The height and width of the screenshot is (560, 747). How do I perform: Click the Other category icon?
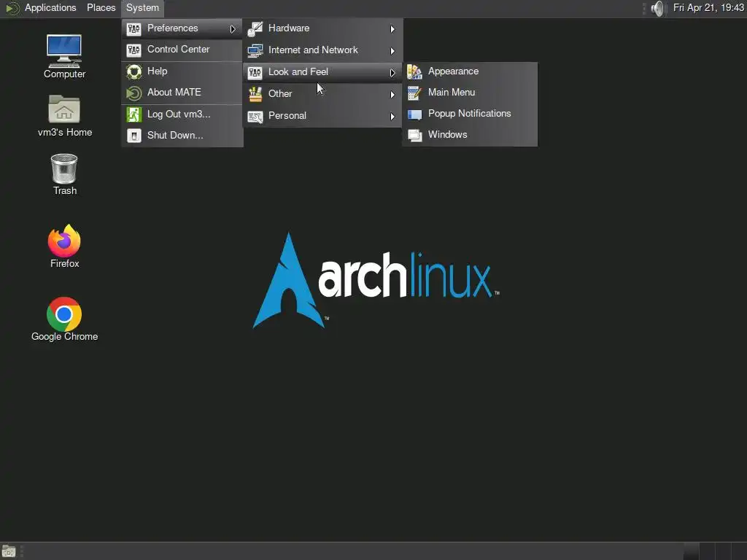255,94
